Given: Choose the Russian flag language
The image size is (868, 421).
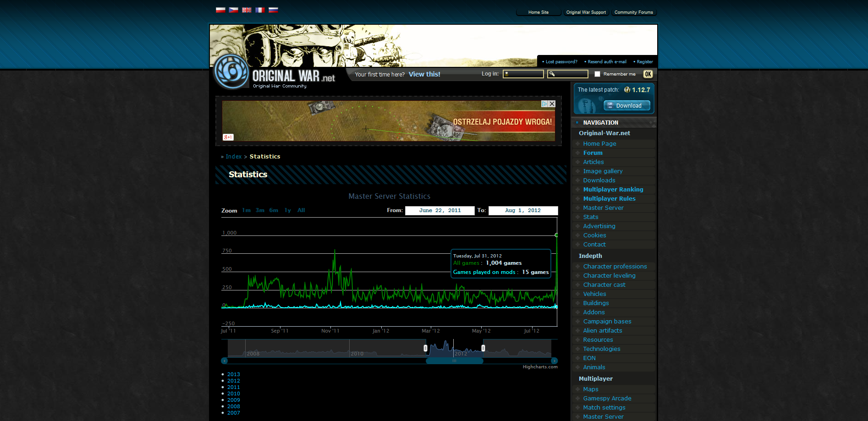Looking at the screenshot, I should coord(273,10).
